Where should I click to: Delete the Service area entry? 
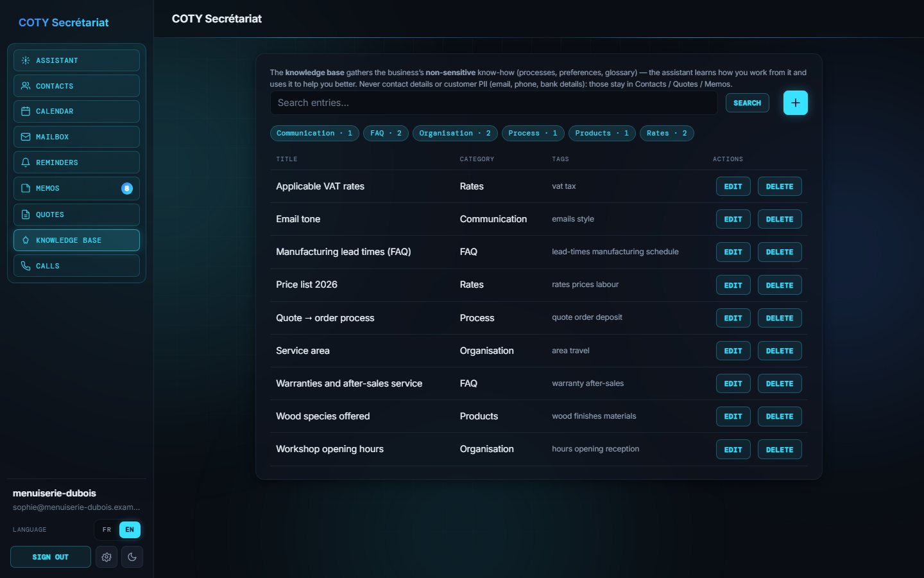pyautogui.click(x=780, y=351)
